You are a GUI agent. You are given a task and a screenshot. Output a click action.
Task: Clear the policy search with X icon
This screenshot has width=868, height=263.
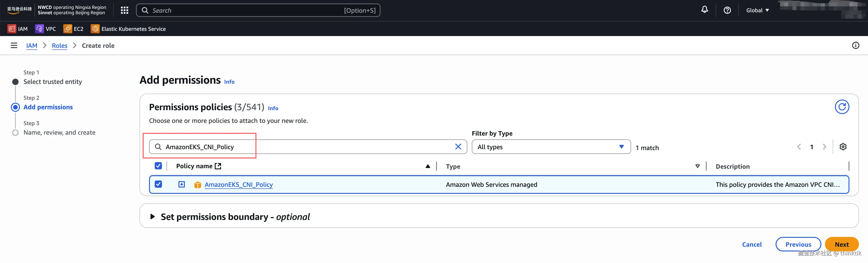tap(458, 147)
